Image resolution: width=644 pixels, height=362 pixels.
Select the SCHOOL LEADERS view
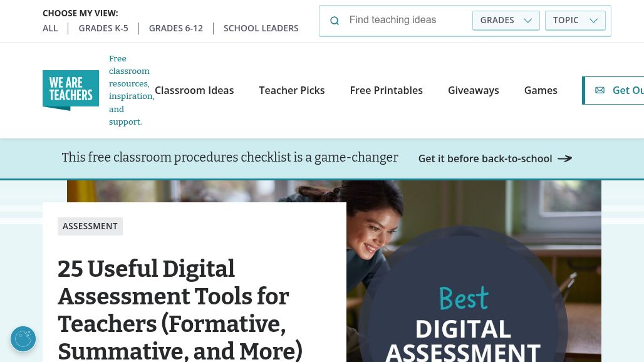click(x=261, y=28)
